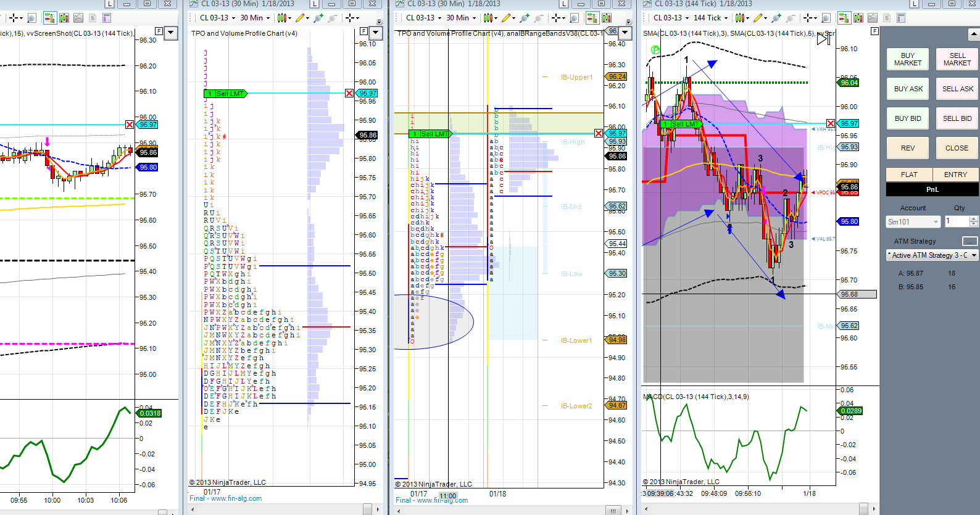Open CL 03-13 instrument dropdown in 144 Tick chart
Viewport: 980px width, 515px height.
pos(671,18)
